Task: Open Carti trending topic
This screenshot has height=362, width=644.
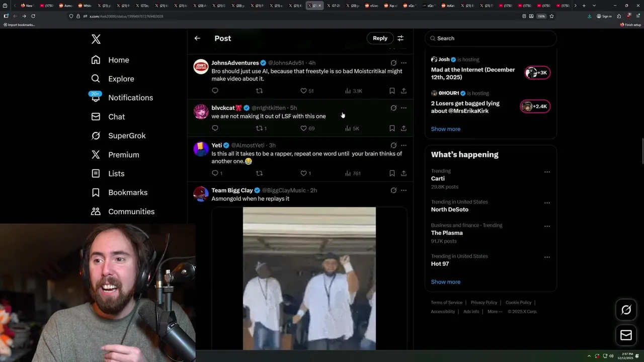Action: (438, 178)
